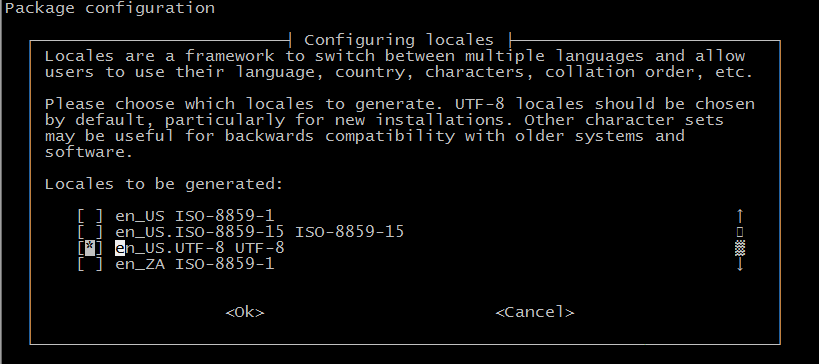
Task: Click the shaded scrollbar thumb block
Action: coord(740,248)
